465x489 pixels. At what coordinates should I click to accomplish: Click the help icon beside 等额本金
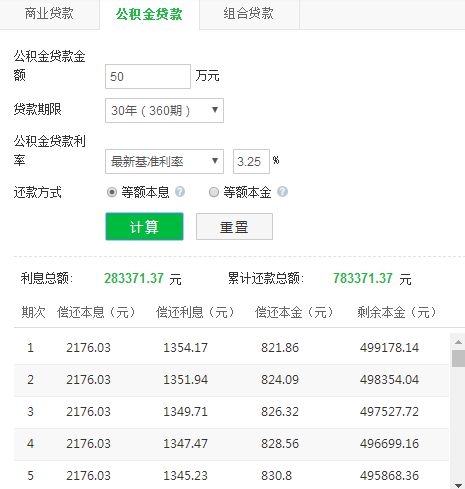[x=282, y=192]
